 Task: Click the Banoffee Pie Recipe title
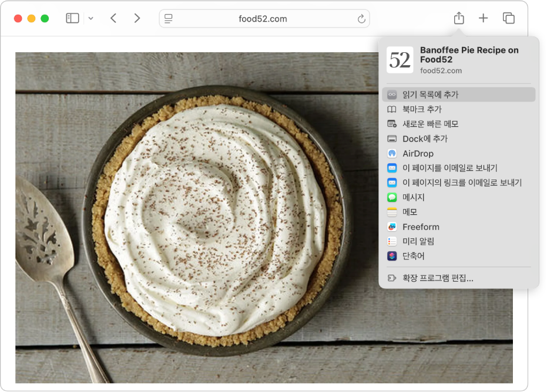point(469,55)
